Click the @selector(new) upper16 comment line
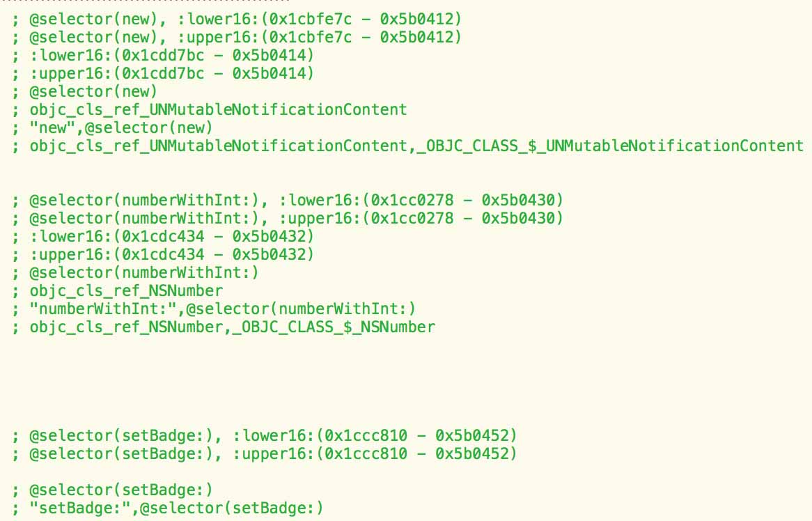The image size is (812, 521). point(237,38)
